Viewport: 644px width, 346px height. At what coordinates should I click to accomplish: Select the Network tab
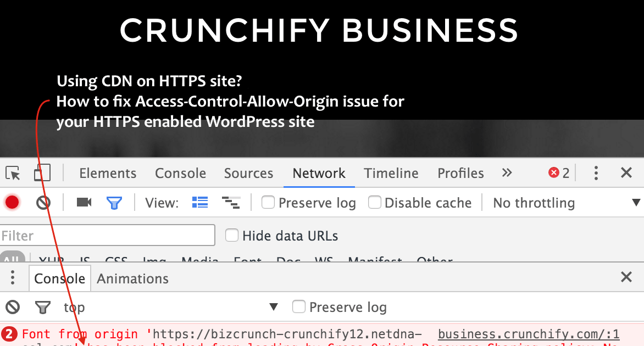[319, 173]
